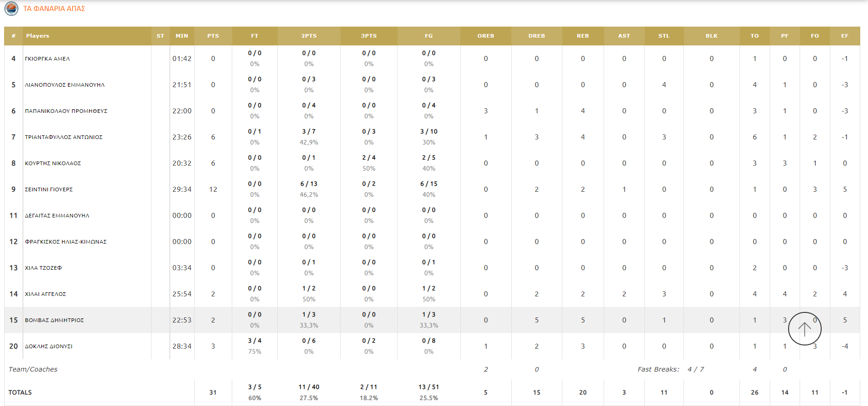Image resolution: width=868 pixels, height=406 pixels.
Task: Sort by the EF column header
Action: pos(845,36)
